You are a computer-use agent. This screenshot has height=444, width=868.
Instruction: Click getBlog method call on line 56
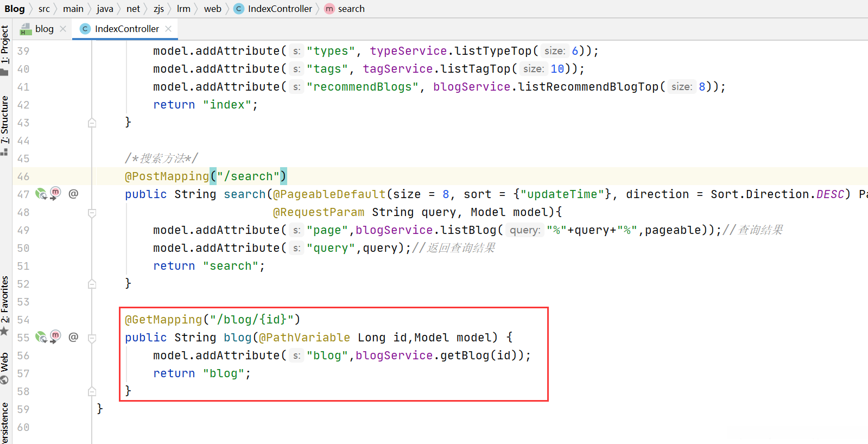tap(465, 356)
